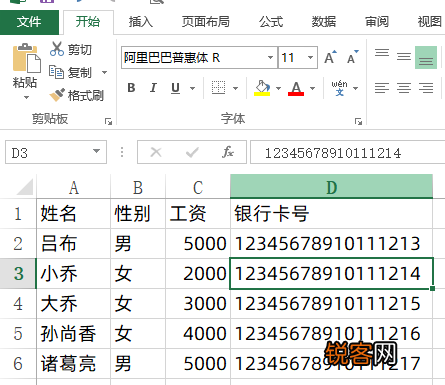This screenshot has height=385, width=445.
Task: Click the Copy button
Action: [x=71, y=72]
